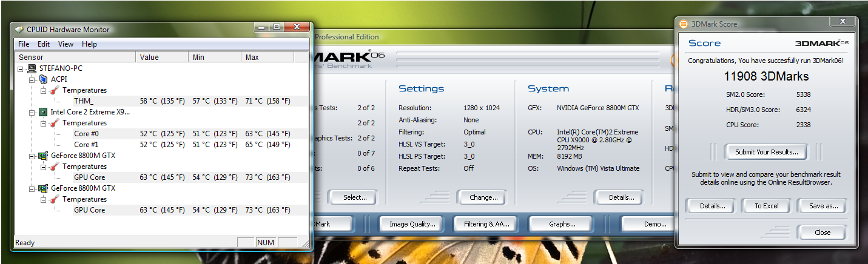
Task: Collapse Temperatures under lower GeForce 8800M GTX
Action: pyautogui.click(x=43, y=199)
